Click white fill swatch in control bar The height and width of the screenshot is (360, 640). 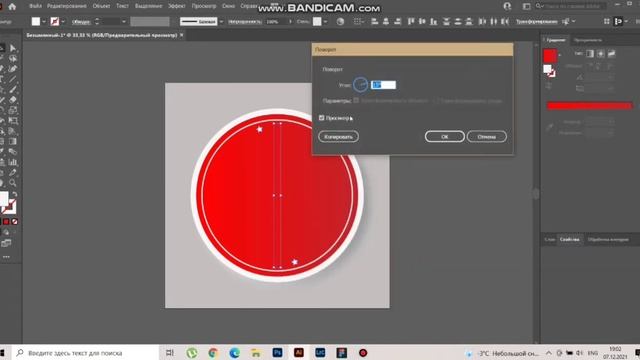pyautogui.click(x=36, y=22)
